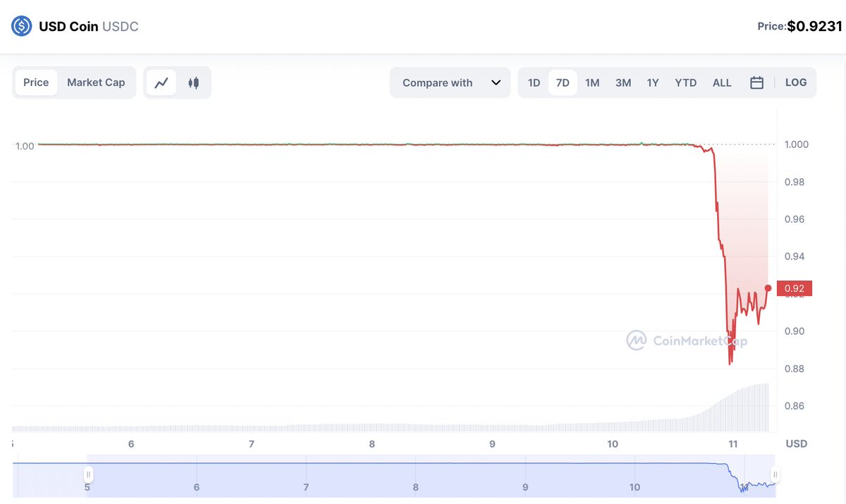Click the left range slider handle
The image size is (846, 504).
tap(88, 474)
